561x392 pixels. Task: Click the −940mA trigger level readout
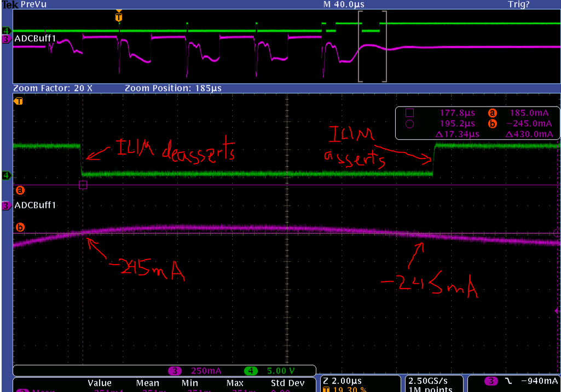[x=540, y=381]
